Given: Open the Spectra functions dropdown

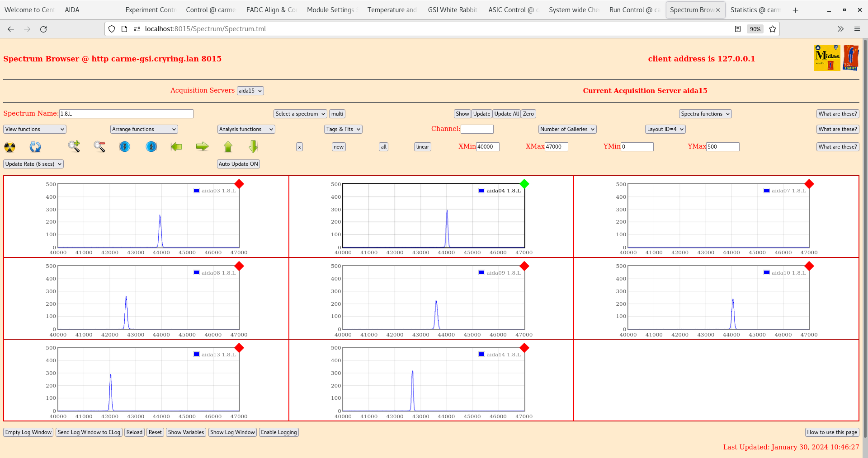Looking at the screenshot, I should pos(705,113).
